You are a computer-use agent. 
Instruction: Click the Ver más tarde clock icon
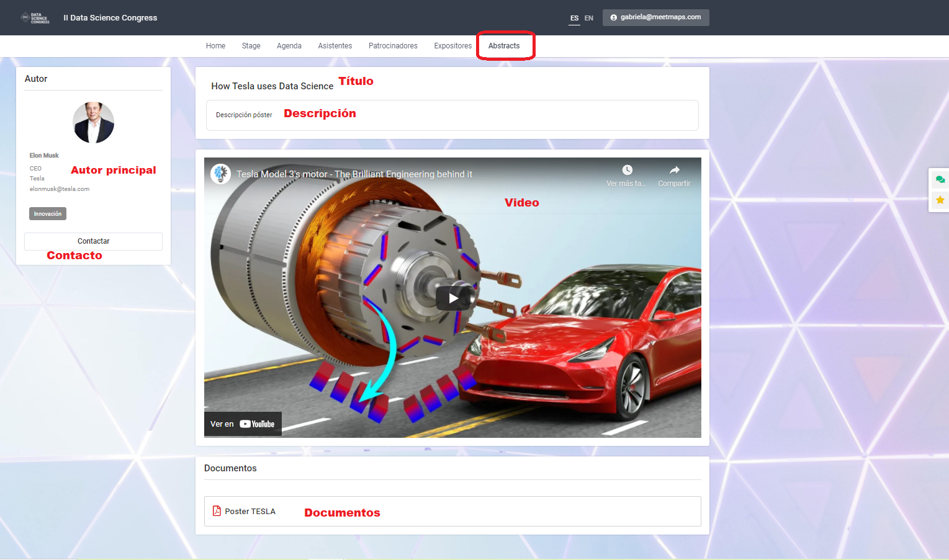pyautogui.click(x=627, y=170)
